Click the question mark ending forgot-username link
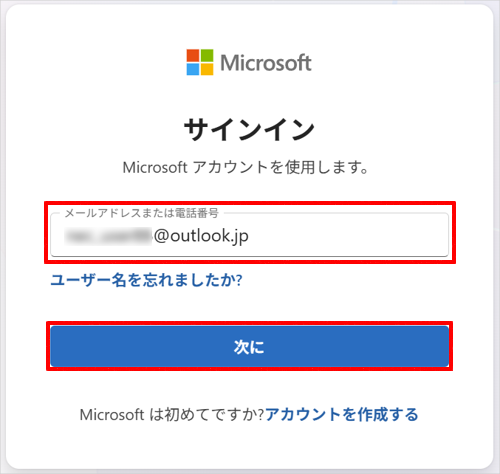This screenshot has width=500, height=474. click(239, 280)
